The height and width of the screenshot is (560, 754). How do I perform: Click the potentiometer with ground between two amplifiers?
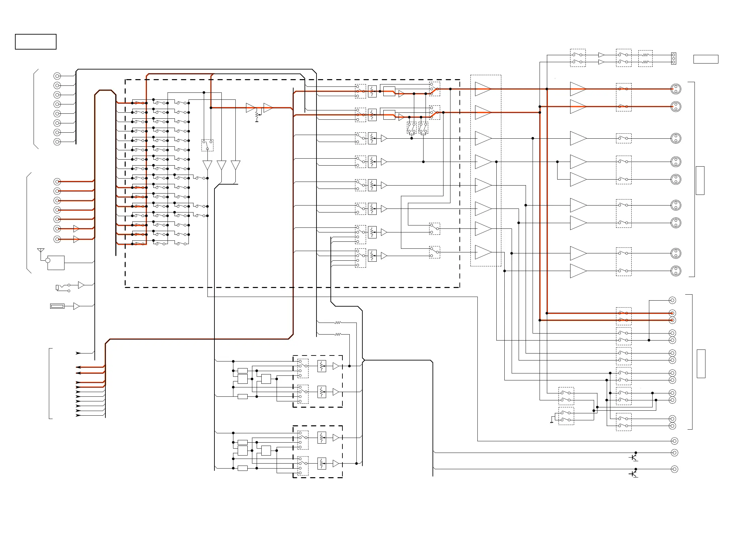point(257,115)
